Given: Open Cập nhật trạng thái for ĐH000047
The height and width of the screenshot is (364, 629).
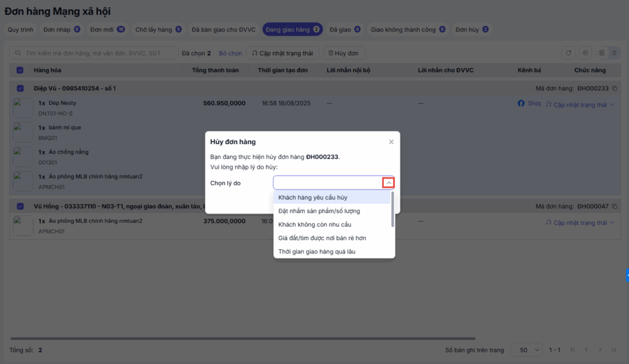Looking at the screenshot, I should 580,222.
